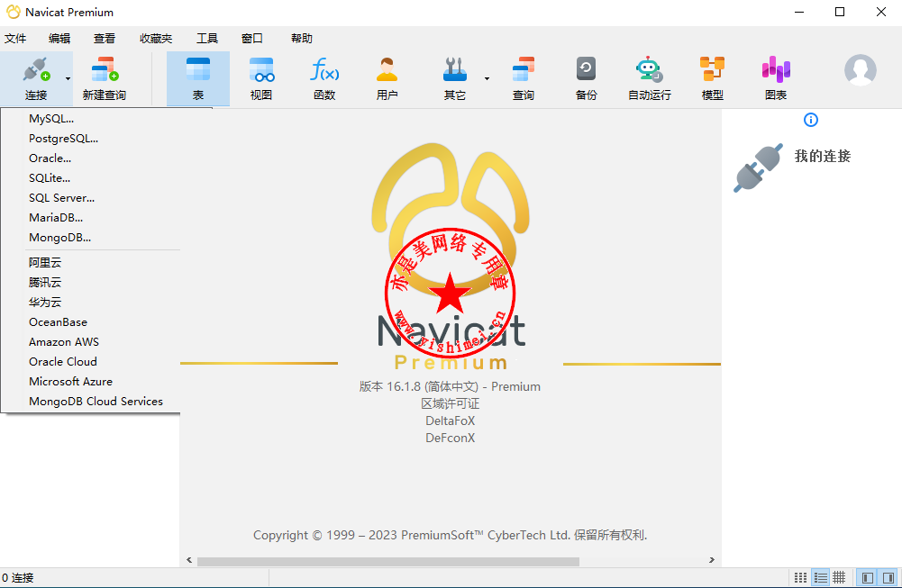Click the '区域许可证' license label

coord(451,403)
